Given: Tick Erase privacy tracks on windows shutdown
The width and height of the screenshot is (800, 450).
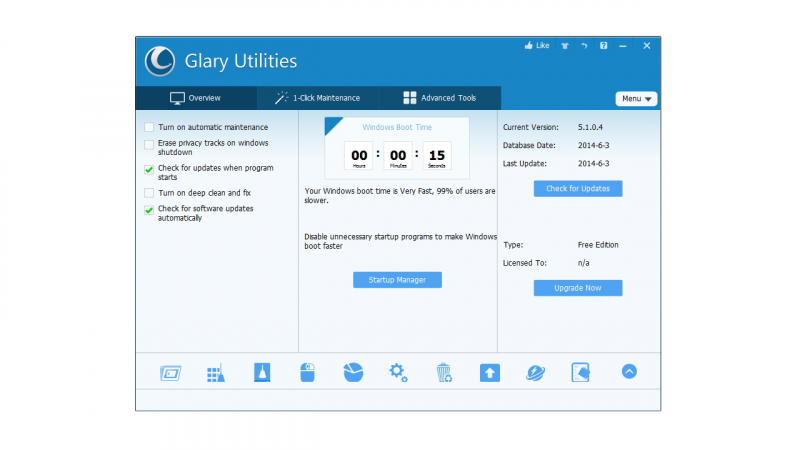Looking at the screenshot, I should (x=149, y=144).
